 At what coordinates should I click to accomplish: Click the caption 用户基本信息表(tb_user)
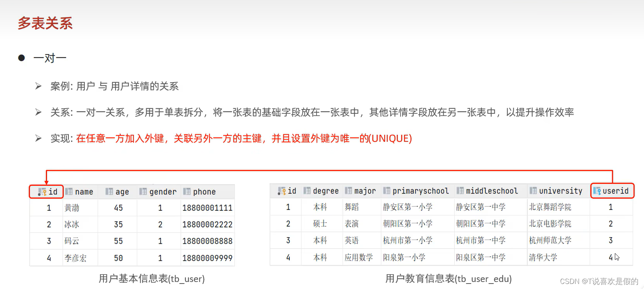tap(152, 278)
